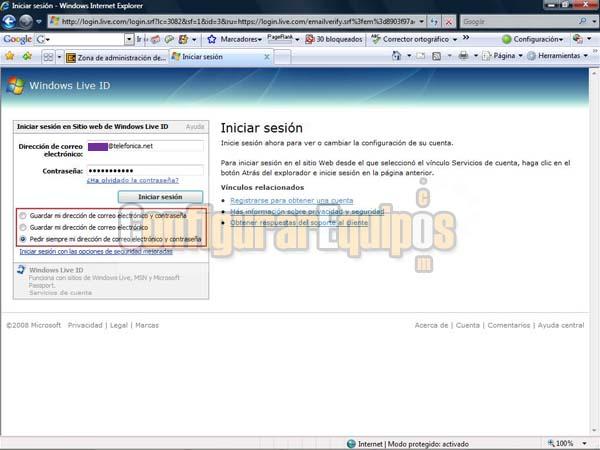Image resolution: width=600 pixels, height=450 pixels.
Task: Click the Google search box top right
Action: 520,21
